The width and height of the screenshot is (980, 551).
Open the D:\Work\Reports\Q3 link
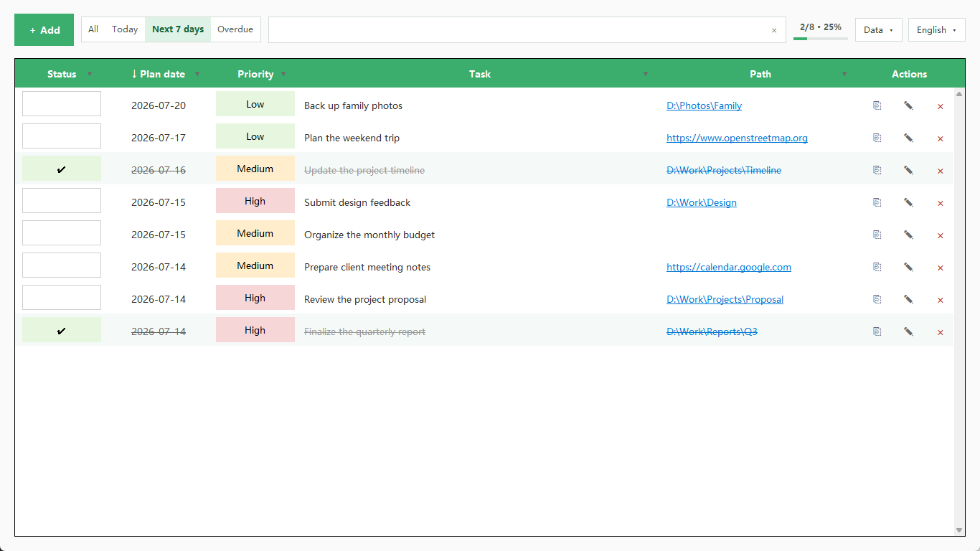click(712, 331)
